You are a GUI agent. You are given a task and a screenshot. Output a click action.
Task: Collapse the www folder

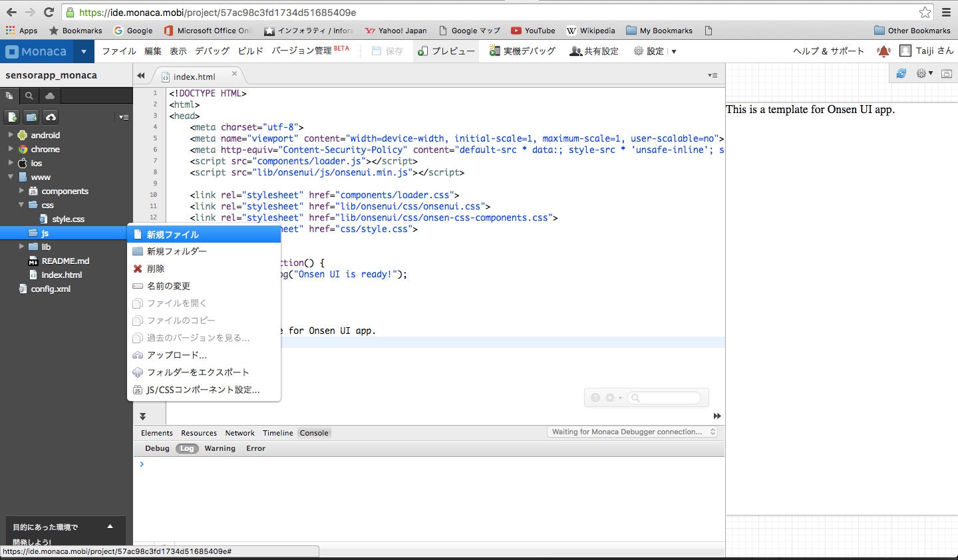(x=11, y=177)
